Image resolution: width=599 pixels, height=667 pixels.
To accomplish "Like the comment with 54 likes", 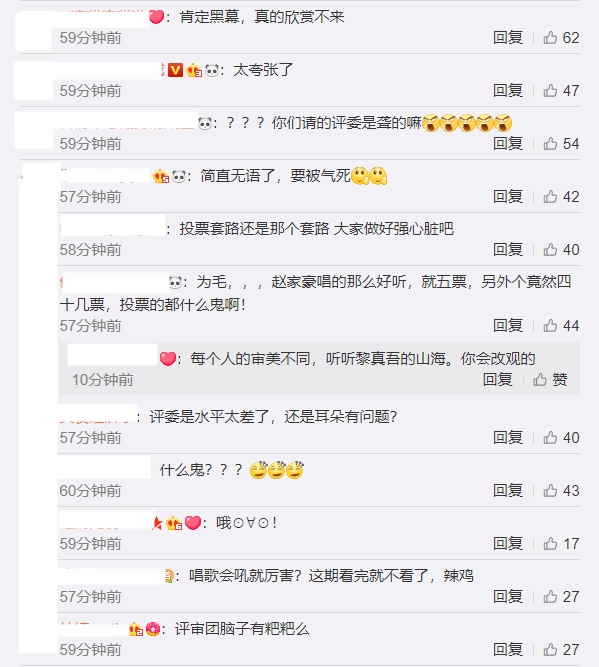I will point(561,144).
